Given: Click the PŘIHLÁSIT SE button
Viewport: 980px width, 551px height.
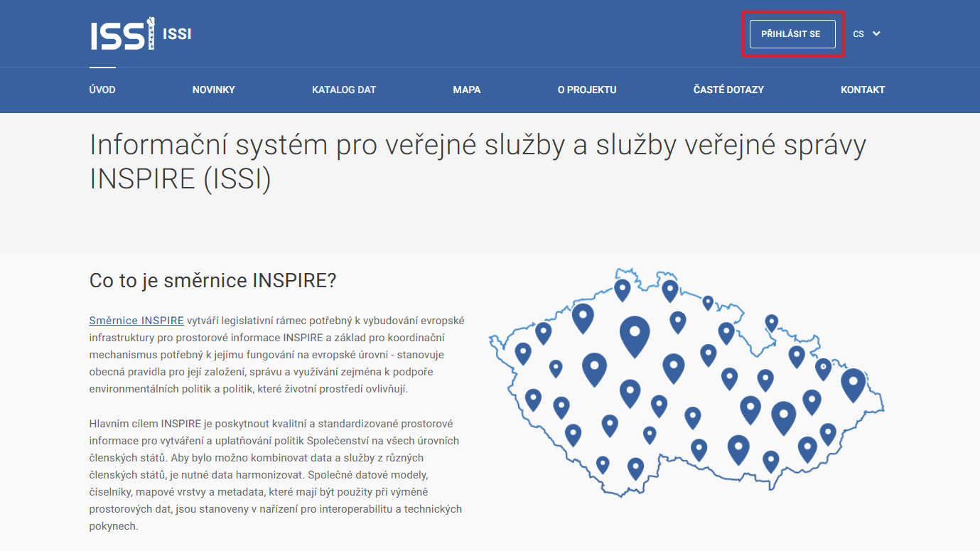Looking at the screenshot, I should pyautogui.click(x=792, y=33).
